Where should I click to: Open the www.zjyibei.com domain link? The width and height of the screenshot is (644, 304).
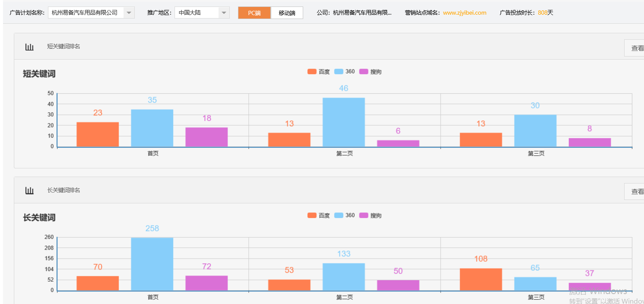click(x=464, y=13)
